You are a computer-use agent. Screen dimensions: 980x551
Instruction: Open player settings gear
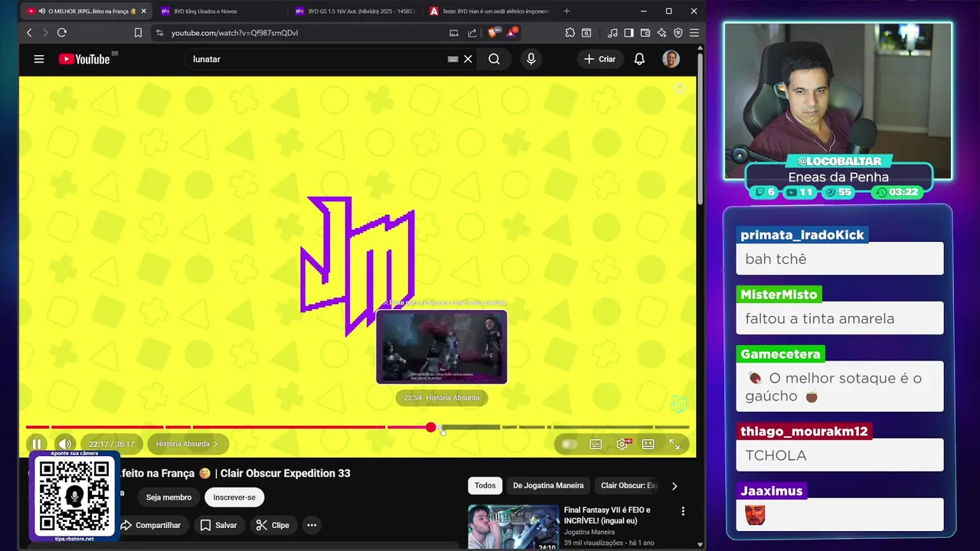622,444
